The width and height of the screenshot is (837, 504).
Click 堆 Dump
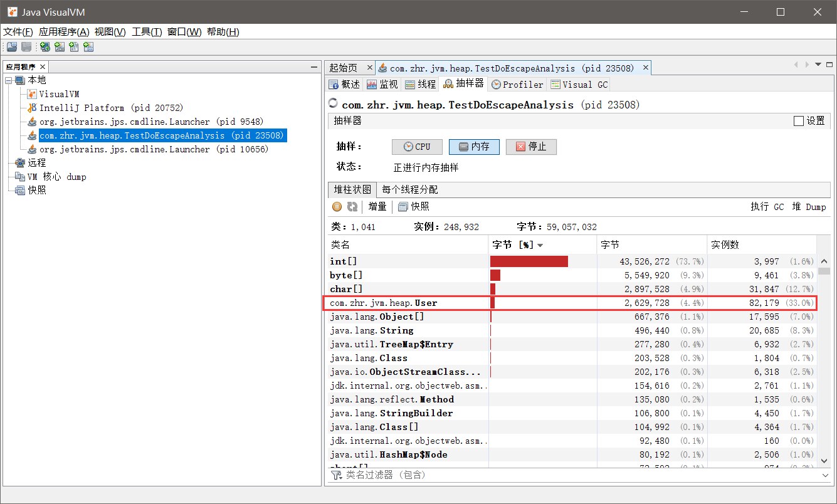click(809, 207)
